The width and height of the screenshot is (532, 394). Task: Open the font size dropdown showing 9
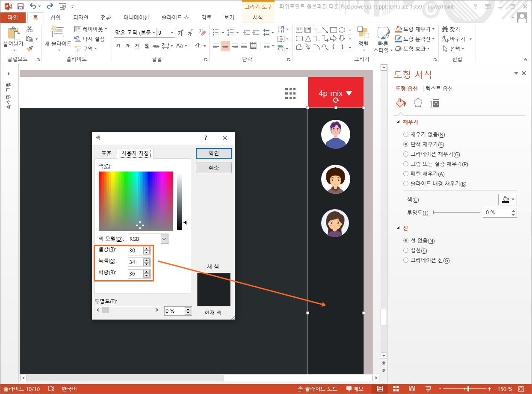pos(172,33)
